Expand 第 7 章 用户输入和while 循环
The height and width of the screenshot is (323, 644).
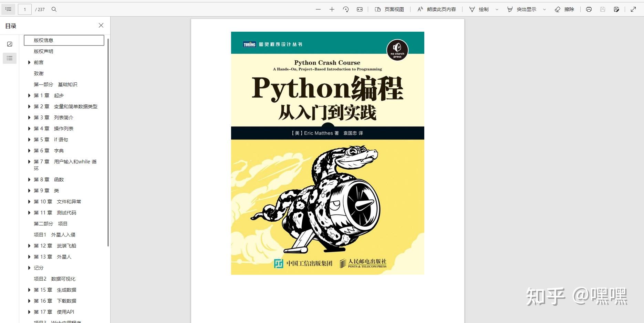pos(29,162)
